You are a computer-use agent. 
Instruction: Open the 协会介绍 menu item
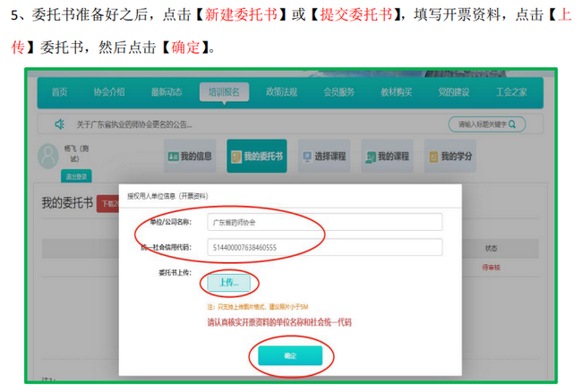[109, 91]
